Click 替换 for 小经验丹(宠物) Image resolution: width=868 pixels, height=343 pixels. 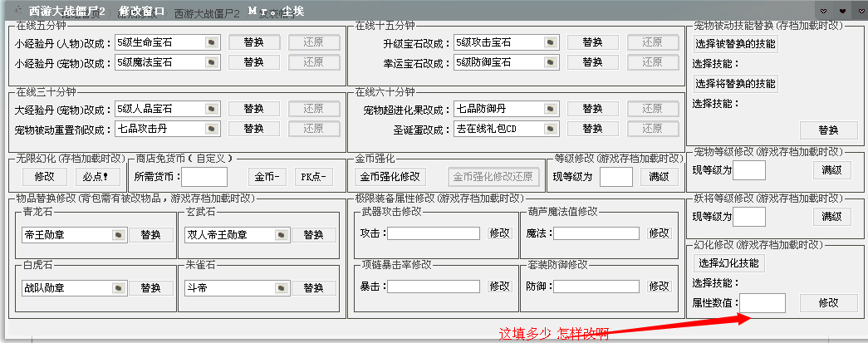(254, 62)
